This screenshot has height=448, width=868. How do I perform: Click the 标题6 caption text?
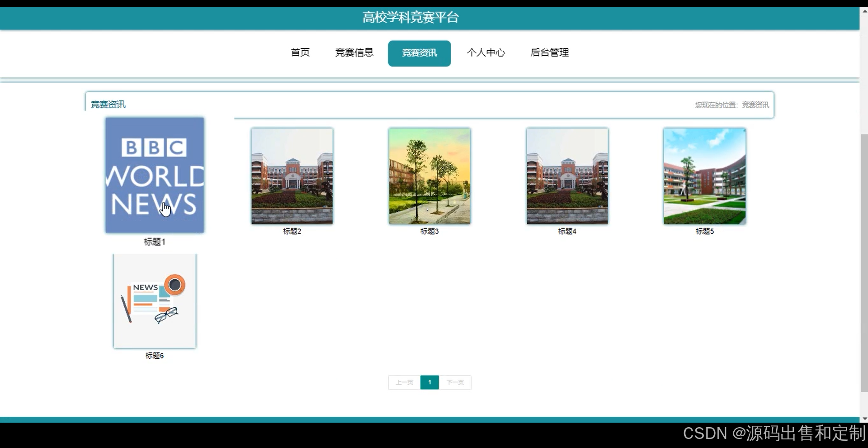(155, 356)
